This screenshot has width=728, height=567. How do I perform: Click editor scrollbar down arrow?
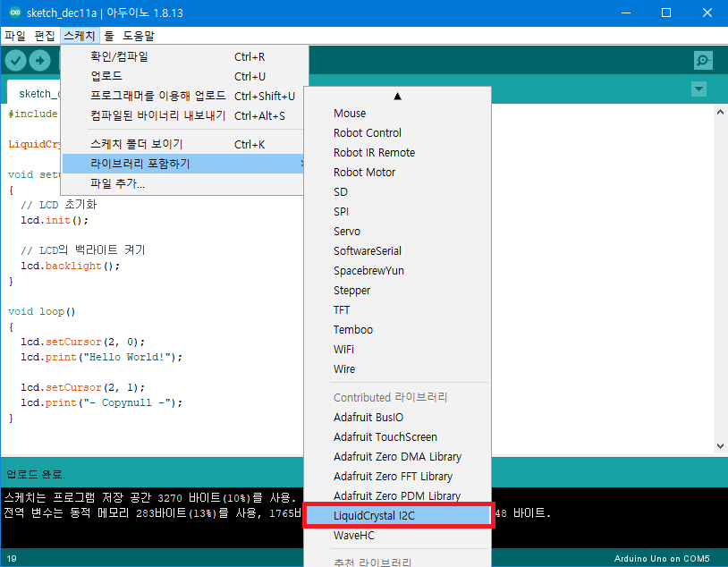720,445
